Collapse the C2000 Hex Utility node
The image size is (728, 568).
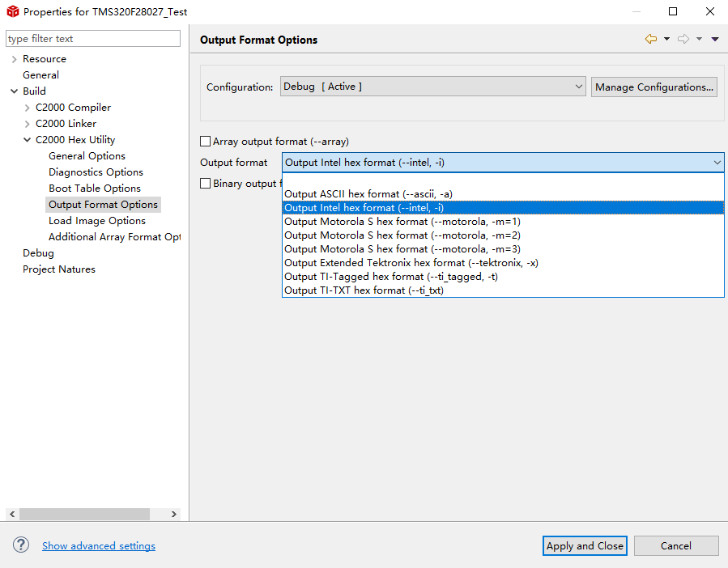pos(27,140)
